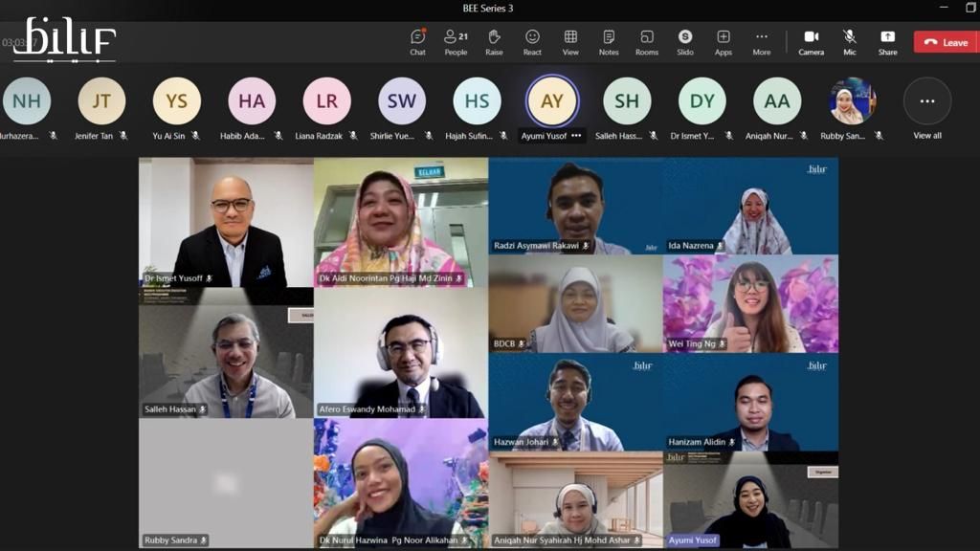This screenshot has width=980, height=551.
Task: Click the Apps plus icon
Action: (x=724, y=41)
